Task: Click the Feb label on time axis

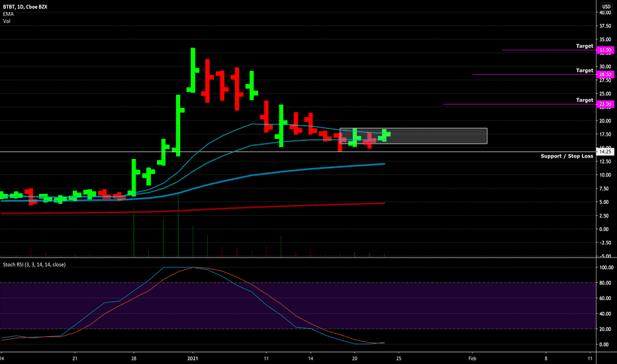Action: point(472,359)
